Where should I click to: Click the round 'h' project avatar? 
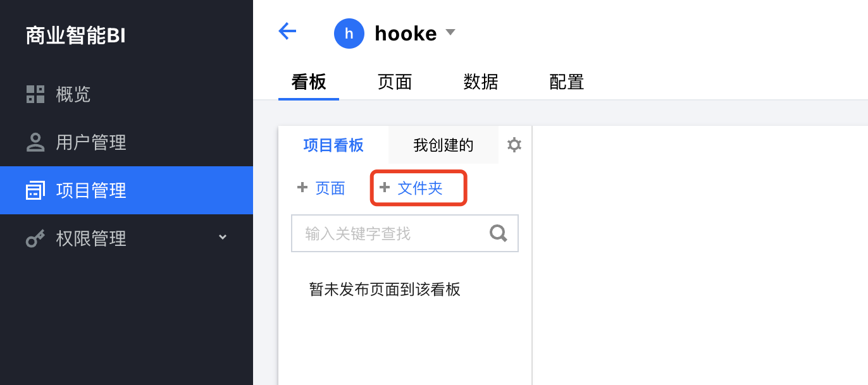pos(349,33)
